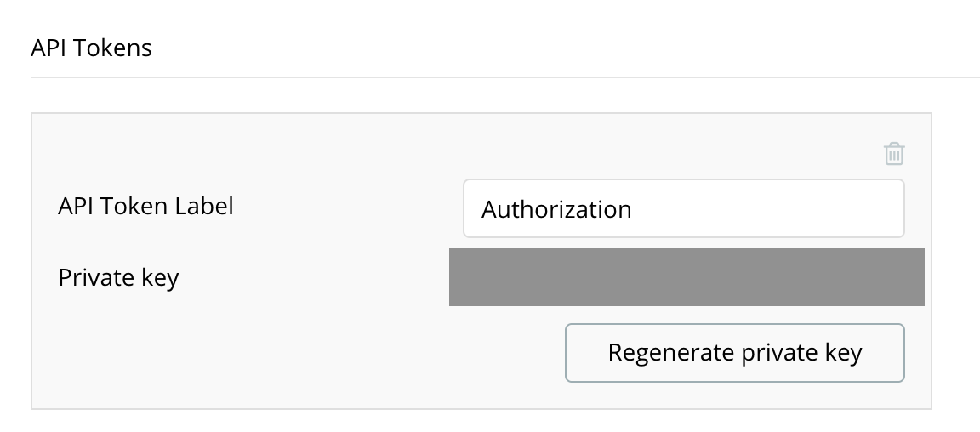Click the divider line under API Tokens
The width and height of the screenshot is (980, 432).
coord(505,77)
